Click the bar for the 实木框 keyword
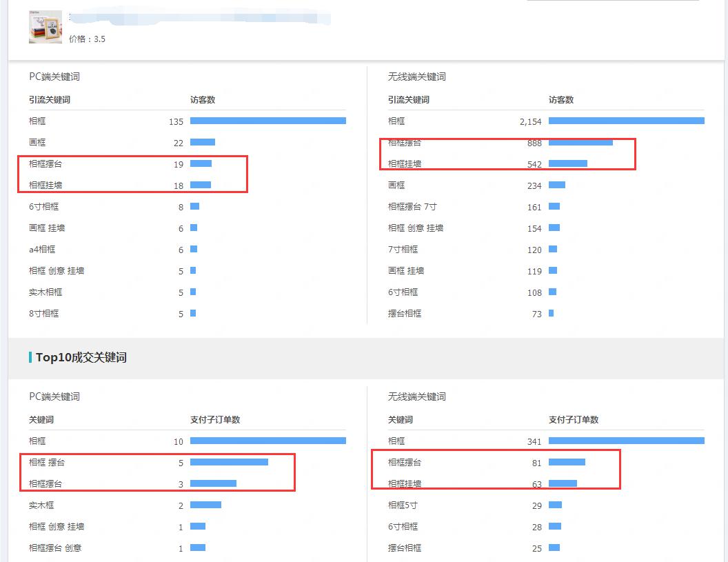Image resolution: width=728 pixels, height=562 pixels. click(x=205, y=505)
